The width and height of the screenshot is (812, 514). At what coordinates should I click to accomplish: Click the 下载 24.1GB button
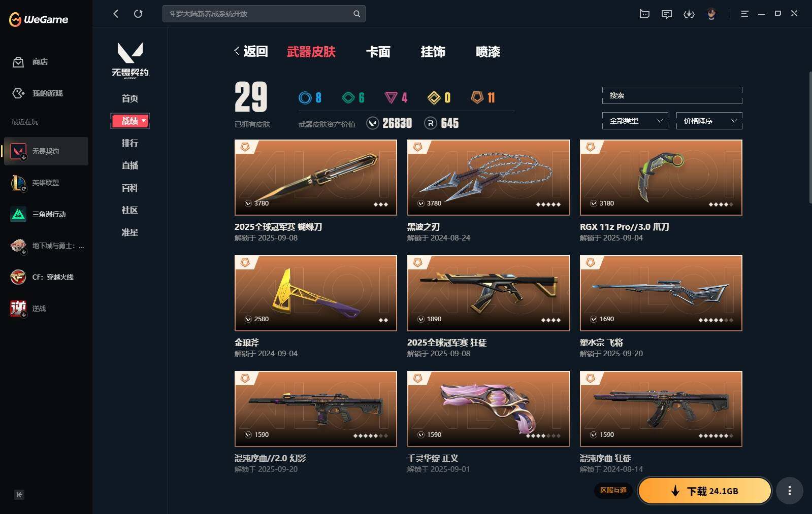click(x=705, y=491)
